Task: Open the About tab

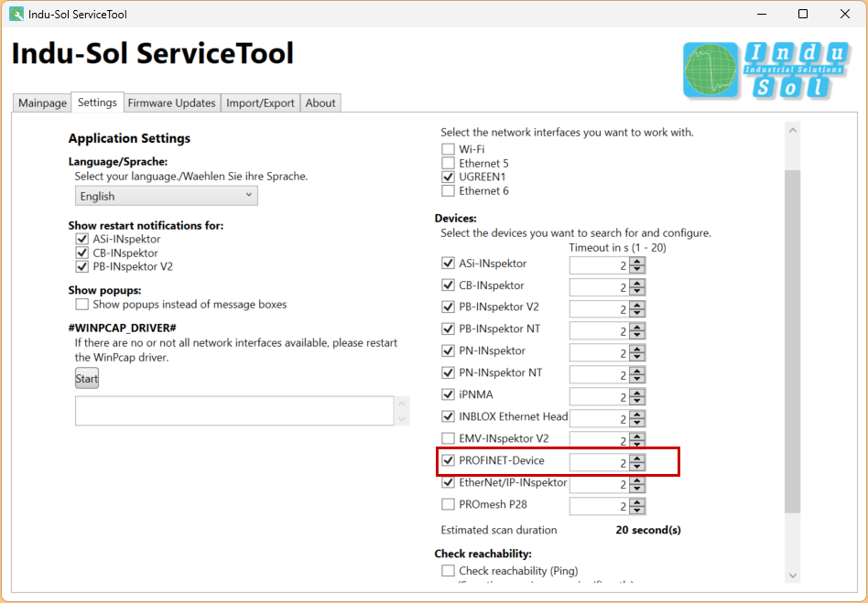Action: (320, 102)
